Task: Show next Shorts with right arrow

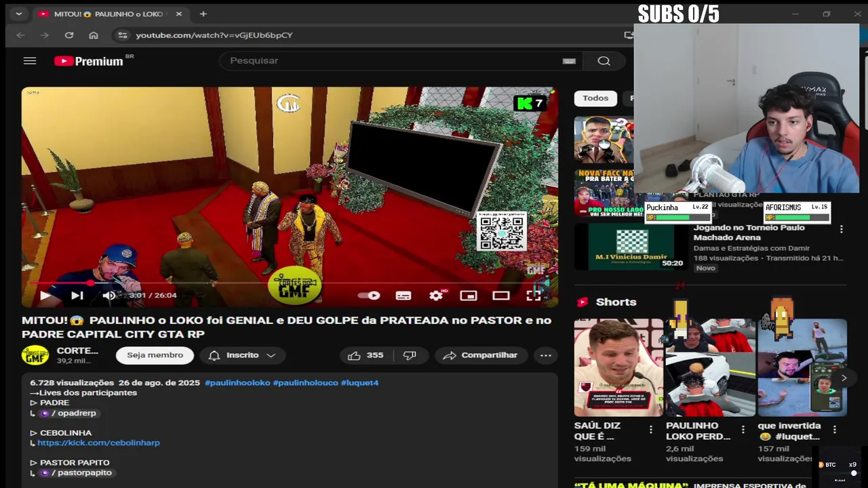Action: 844,378
